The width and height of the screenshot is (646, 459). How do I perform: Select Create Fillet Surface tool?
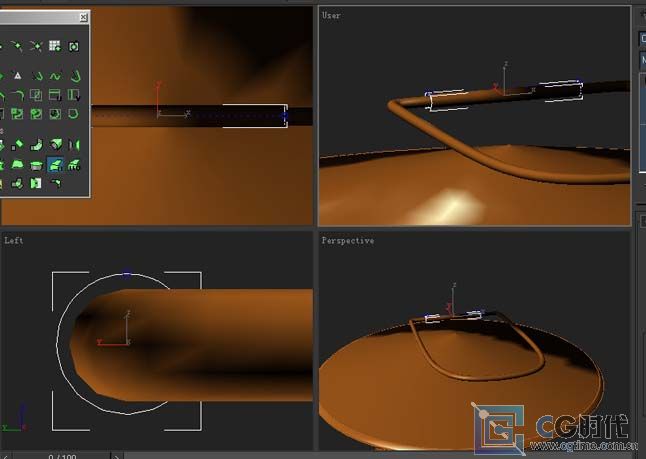tap(56, 183)
